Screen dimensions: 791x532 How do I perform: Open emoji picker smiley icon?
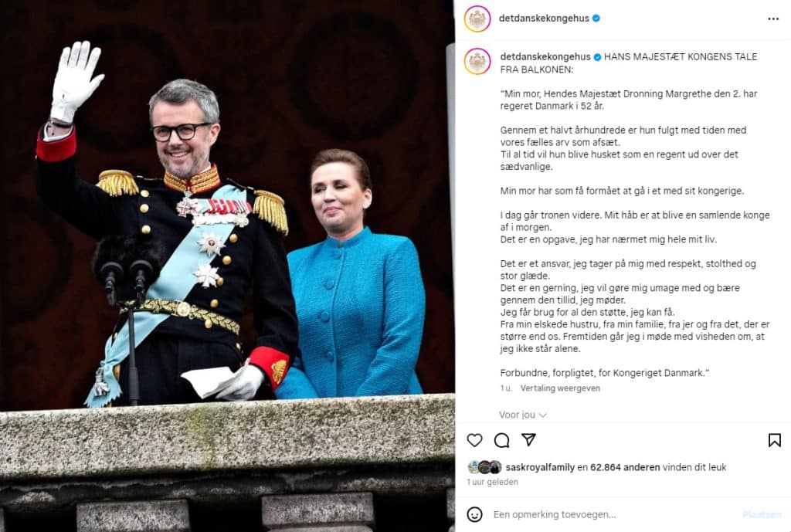(x=474, y=514)
